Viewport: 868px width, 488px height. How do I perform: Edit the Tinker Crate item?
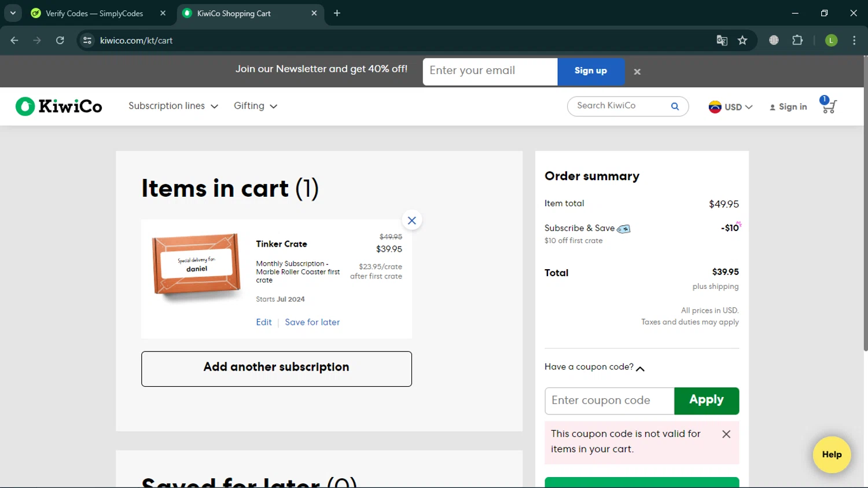(x=264, y=322)
